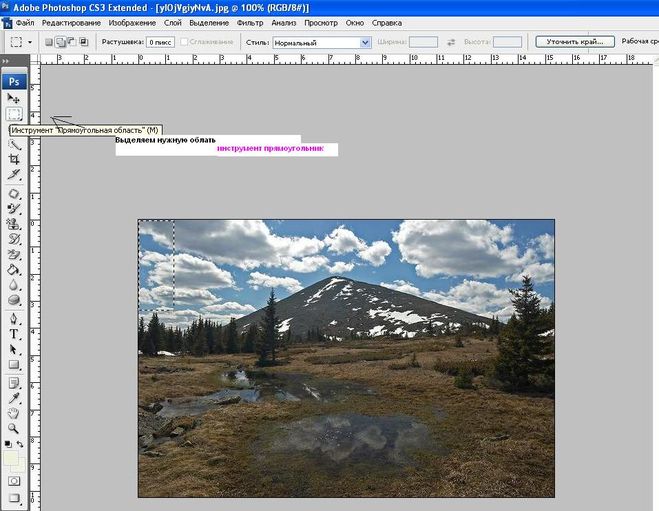Open the Рабочая среда workspace button

click(x=640, y=41)
